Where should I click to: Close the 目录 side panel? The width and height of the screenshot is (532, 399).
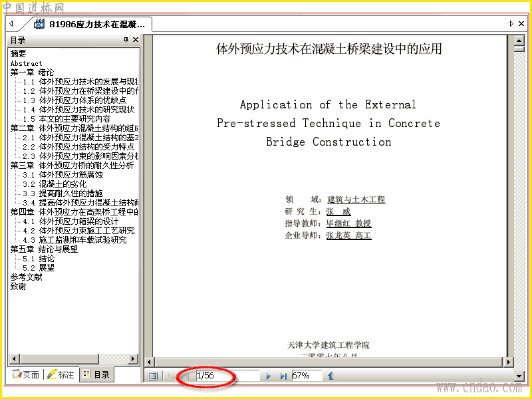(136, 40)
